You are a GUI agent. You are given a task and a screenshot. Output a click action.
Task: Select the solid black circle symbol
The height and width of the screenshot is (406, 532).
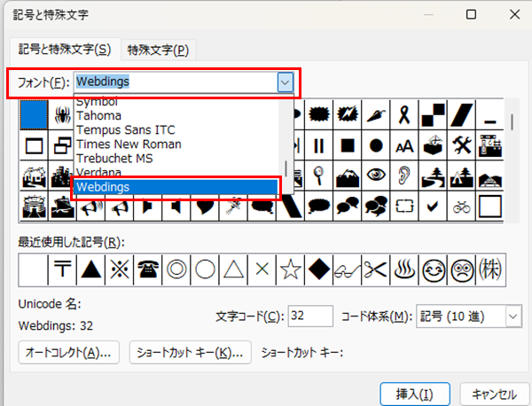[376, 145]
